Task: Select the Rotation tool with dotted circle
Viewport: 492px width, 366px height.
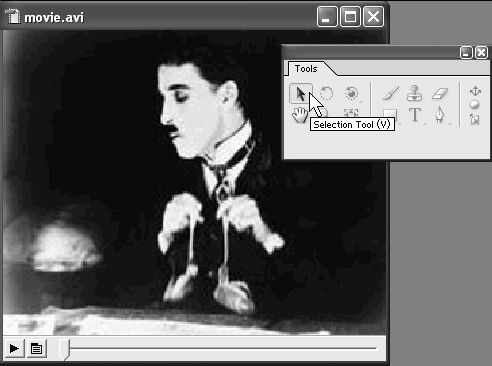Action: 326,93
